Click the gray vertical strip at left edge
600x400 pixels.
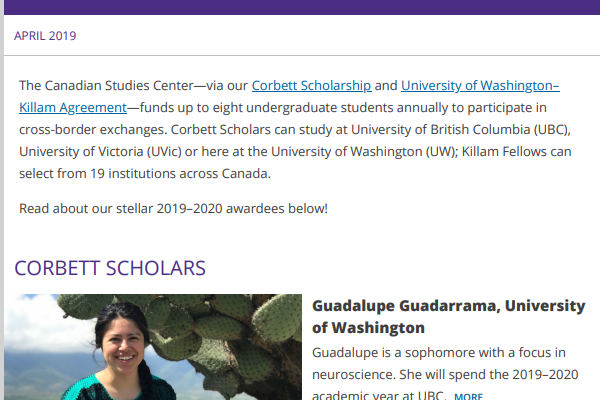click(2, 200)
